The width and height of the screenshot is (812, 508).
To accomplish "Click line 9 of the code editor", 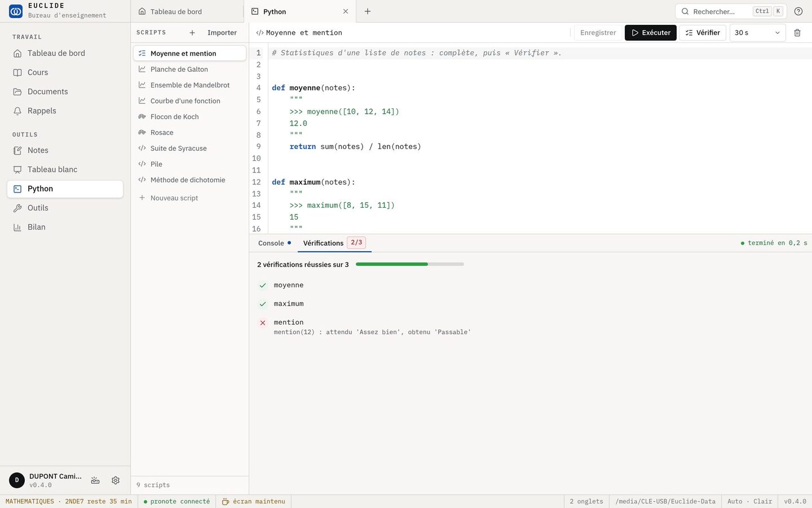I will 540,147.
